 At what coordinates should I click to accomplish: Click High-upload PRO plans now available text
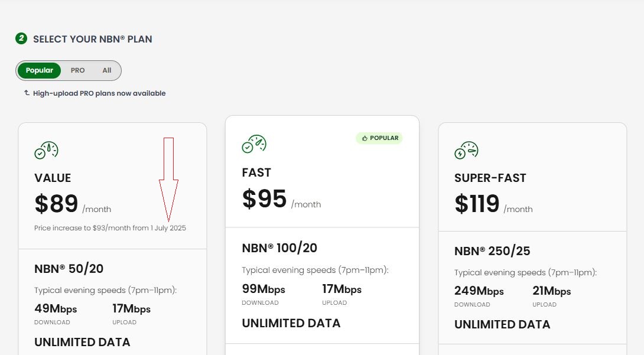click(99, 93)
